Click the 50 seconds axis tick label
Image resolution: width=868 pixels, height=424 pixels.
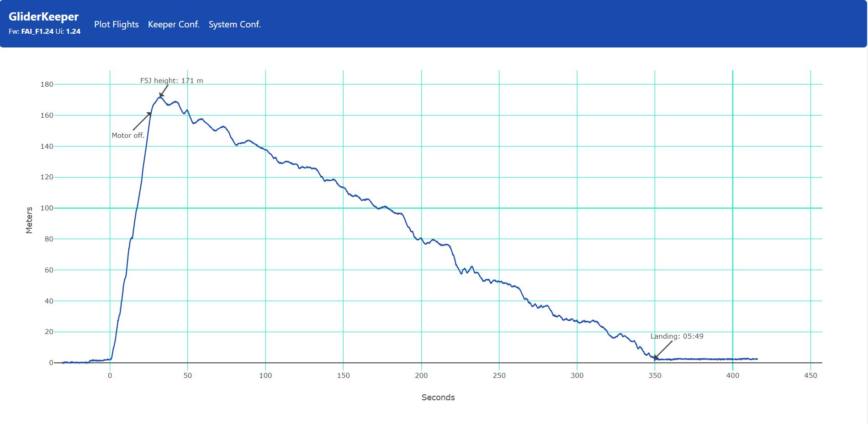pos(188,376)
